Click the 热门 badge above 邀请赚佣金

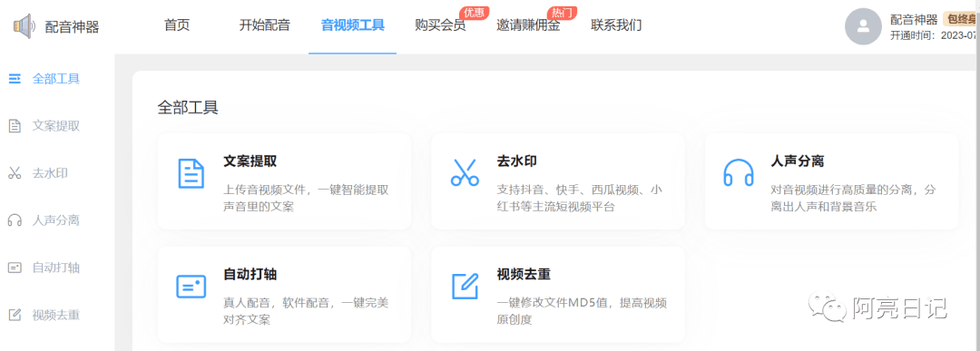pos(562,12)
